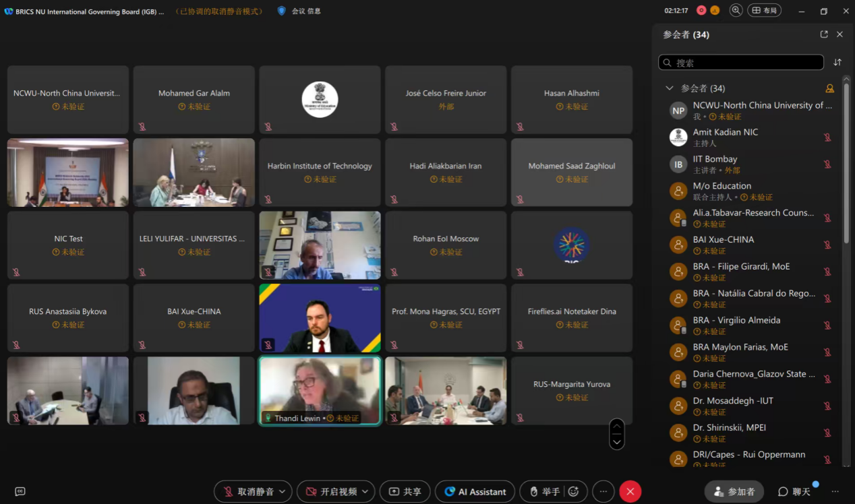Select the BRICS logo video tile
Viewport: 855px width, 504px height.
pos(572,245)
